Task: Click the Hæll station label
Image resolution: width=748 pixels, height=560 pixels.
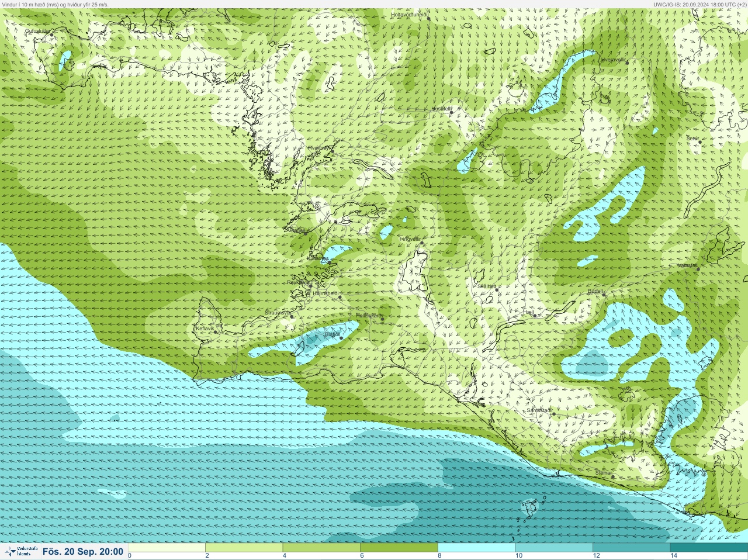Action: [528, 313]
